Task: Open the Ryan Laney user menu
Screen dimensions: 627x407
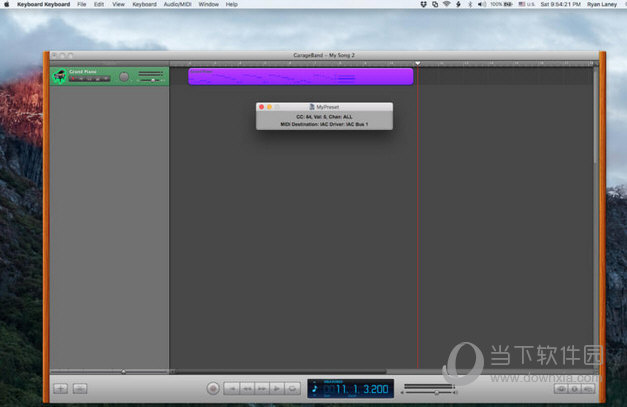Action: (602, 4)
